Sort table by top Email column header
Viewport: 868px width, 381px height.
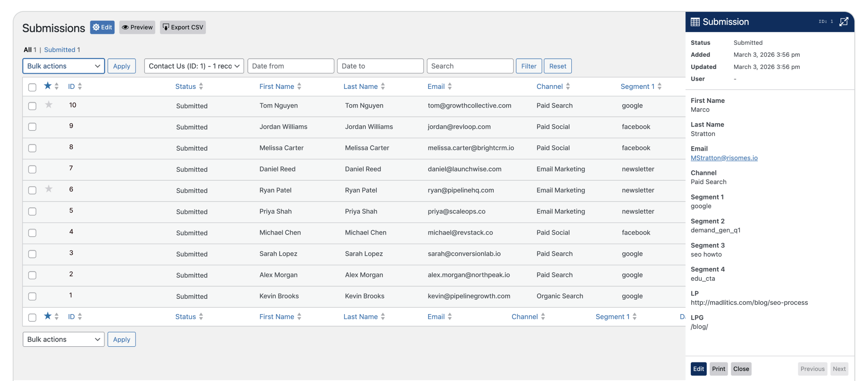tap(436, 86)
